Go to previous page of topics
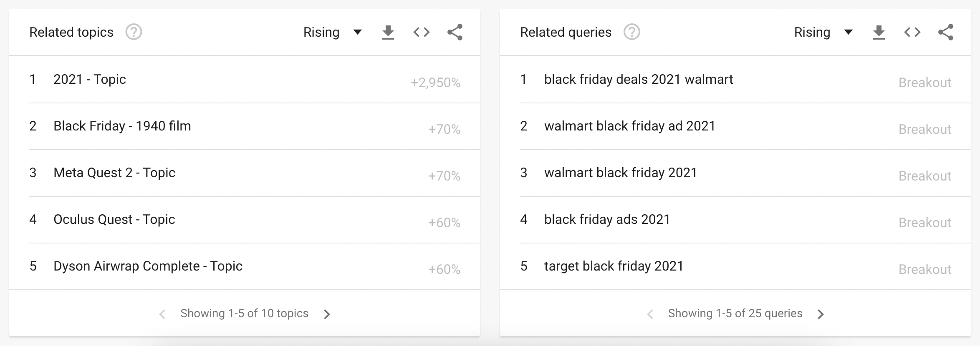 tap(162, 314)
